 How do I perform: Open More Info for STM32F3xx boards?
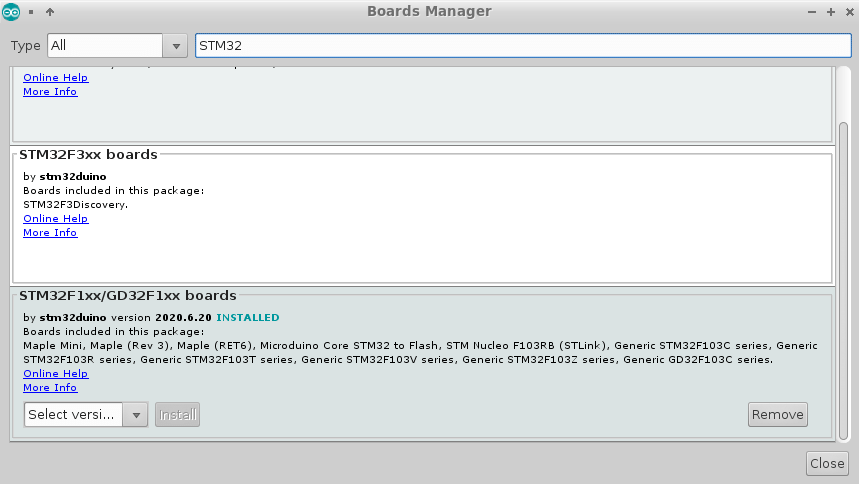[50, 232]
